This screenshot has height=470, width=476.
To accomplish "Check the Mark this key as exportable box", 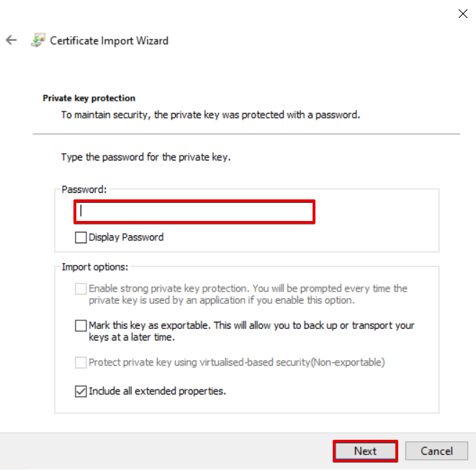I will point(81,326).
